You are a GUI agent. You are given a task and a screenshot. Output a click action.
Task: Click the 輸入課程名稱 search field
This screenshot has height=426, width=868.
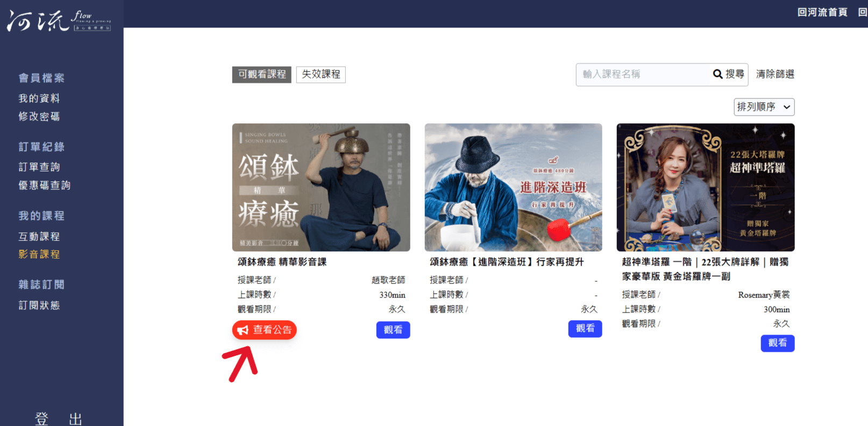coord(643,74)
